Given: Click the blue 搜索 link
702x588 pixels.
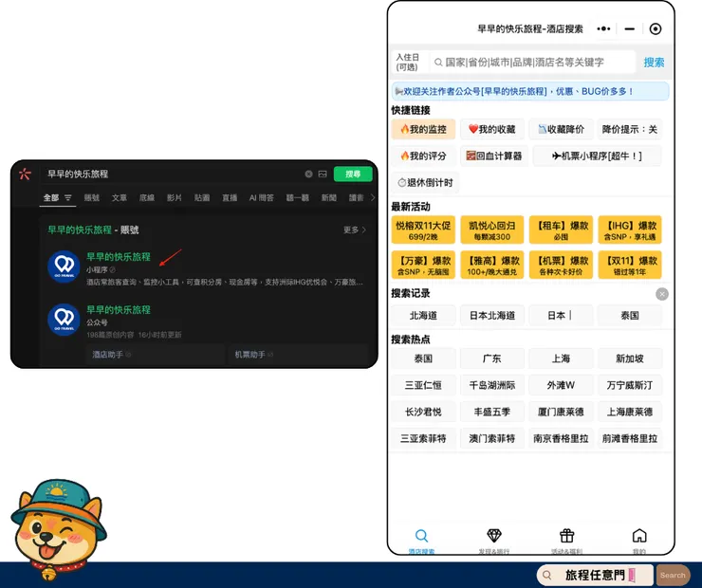Looking at the screenshot, I should coord(654,63).
